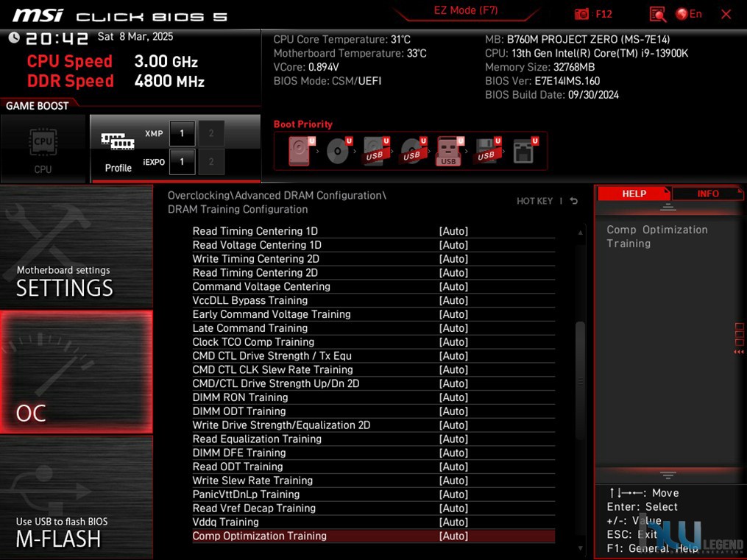Open Late Command Training value dropdown
This screenshot has height=560, width=747.
pyautogui.click(x=453, y=328)
